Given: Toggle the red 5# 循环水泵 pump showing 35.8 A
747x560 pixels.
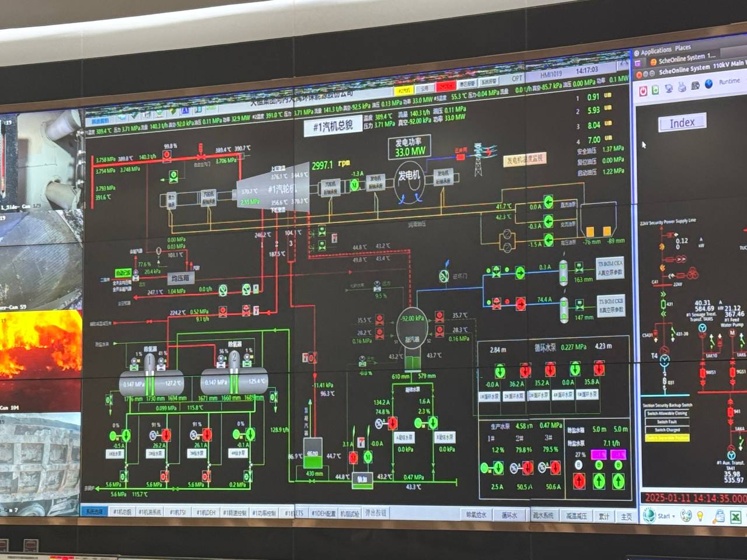Looking at the screenshot, I should pyautogui.click(x=598, y=369).
